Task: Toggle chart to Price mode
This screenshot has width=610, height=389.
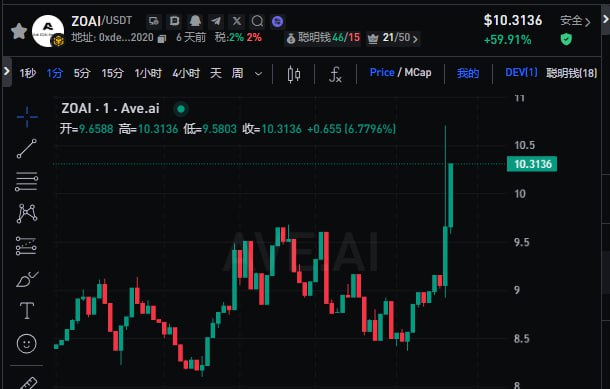Action: pyautogui.click(x=382, y=72)
